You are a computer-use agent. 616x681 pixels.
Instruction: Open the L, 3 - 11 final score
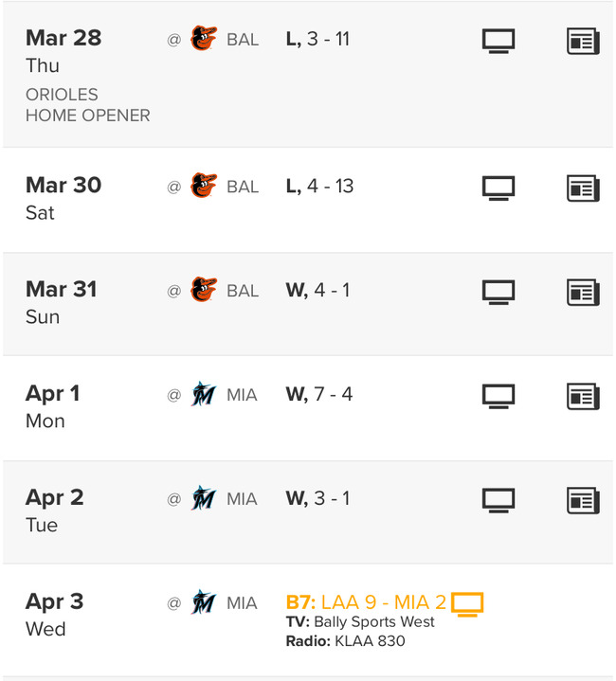click(317, 40)
